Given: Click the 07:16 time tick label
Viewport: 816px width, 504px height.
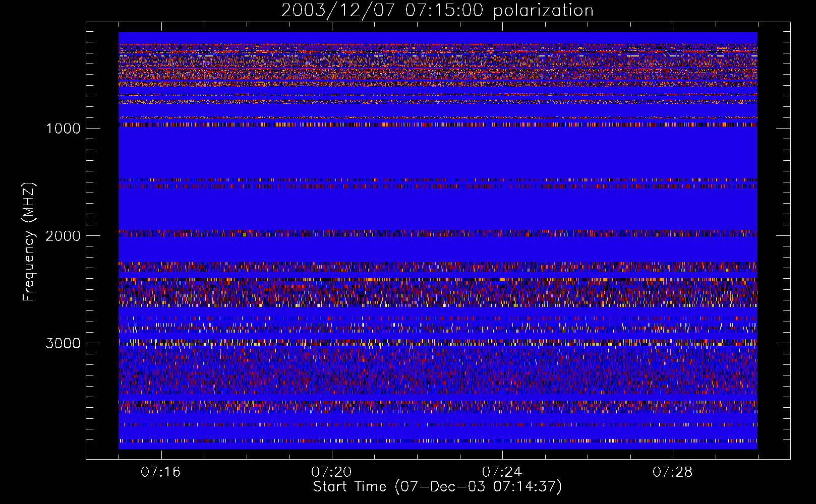Looking at the screenshot, I should click(x=161, y=472).
